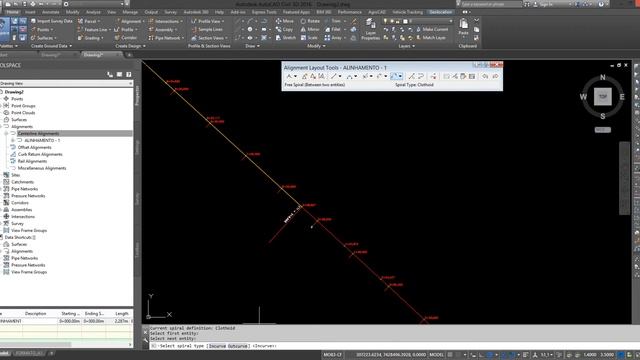Select the Feature Line tool

click(x=94, y=29)
